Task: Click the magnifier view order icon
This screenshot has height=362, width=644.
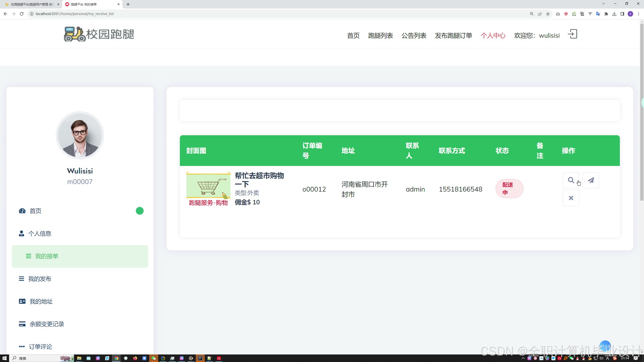Action: coord(571,180)
